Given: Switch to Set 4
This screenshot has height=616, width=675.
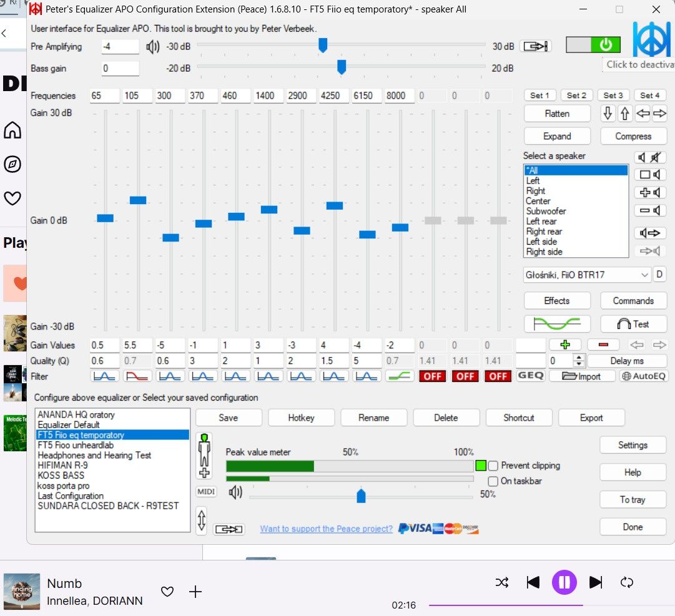Looking at the screenshot, I should [649, 95].
